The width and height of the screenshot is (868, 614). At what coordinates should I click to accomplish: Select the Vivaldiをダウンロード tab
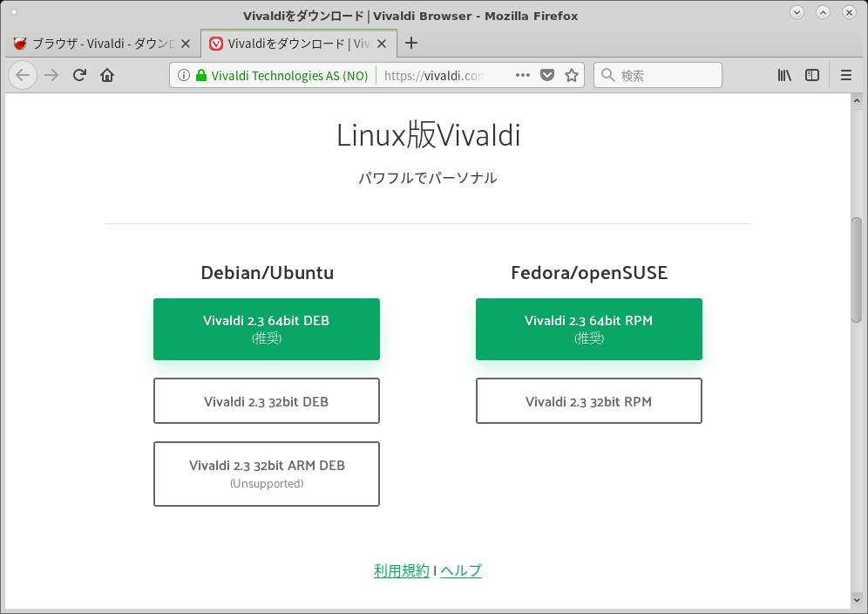tap(298, 44)
